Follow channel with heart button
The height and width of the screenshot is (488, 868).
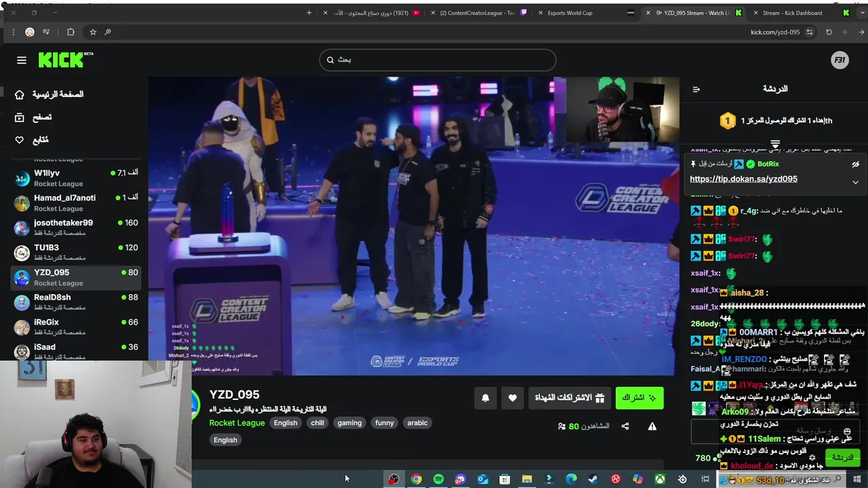click(513, 398)
